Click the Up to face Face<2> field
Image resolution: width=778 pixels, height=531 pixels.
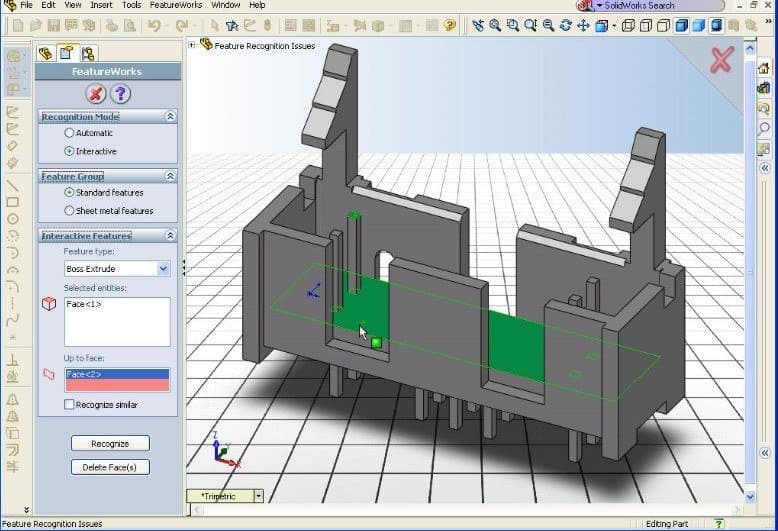tap(117, 380)
